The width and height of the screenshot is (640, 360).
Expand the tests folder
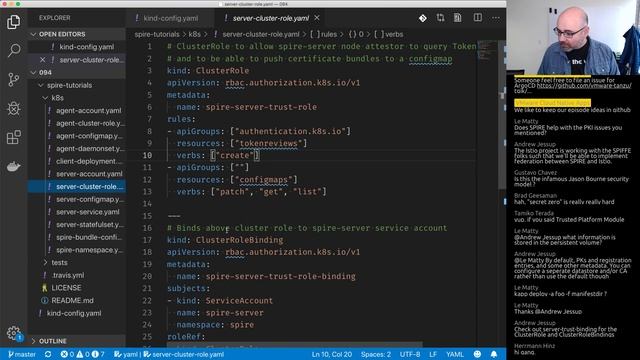(77, 262)
